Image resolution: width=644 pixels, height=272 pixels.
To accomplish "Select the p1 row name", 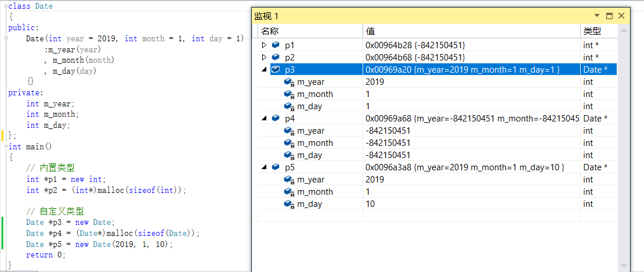I will pyautogui.click(x=290, y=45).
